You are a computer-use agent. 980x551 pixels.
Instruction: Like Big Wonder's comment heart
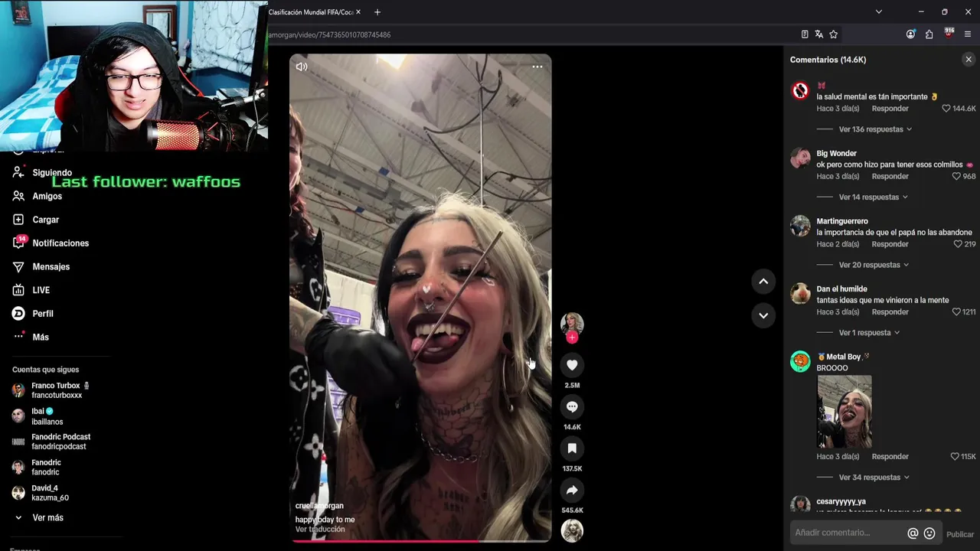956,176
